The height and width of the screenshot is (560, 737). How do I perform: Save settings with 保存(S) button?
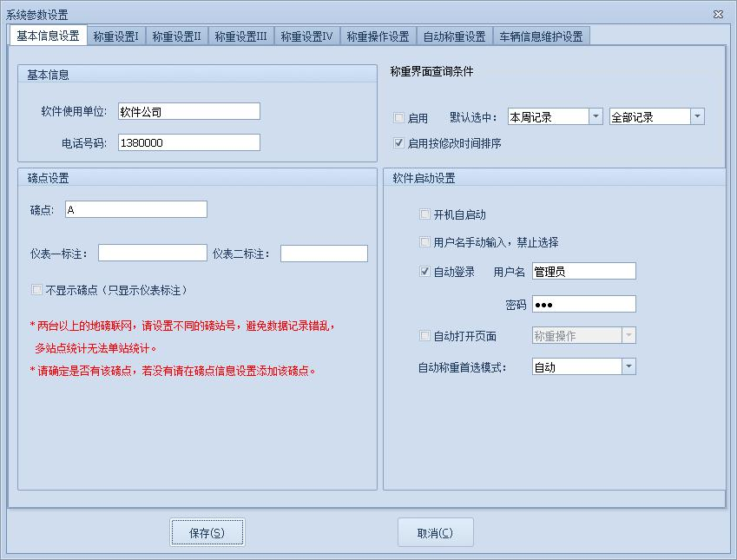(207, 532)
